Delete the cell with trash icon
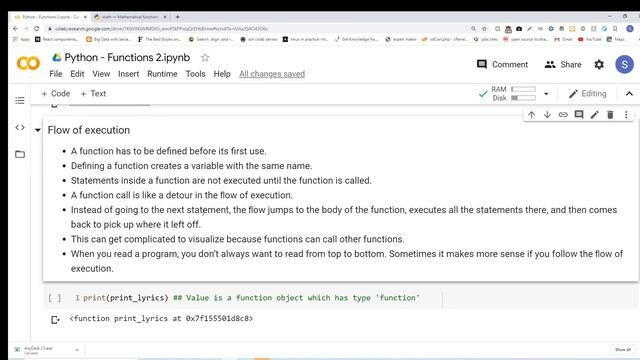This screenshot has height=360, width=640. pos(610,115)
